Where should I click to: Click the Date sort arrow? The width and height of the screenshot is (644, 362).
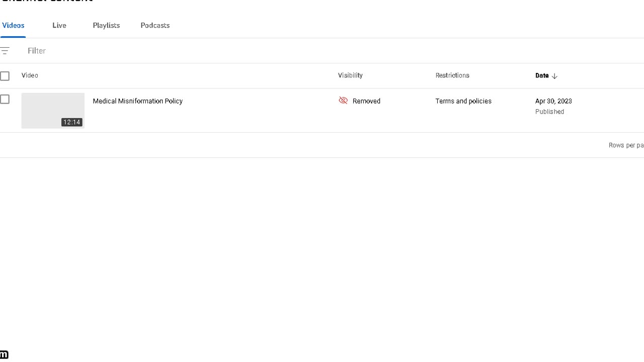point(554,76)
